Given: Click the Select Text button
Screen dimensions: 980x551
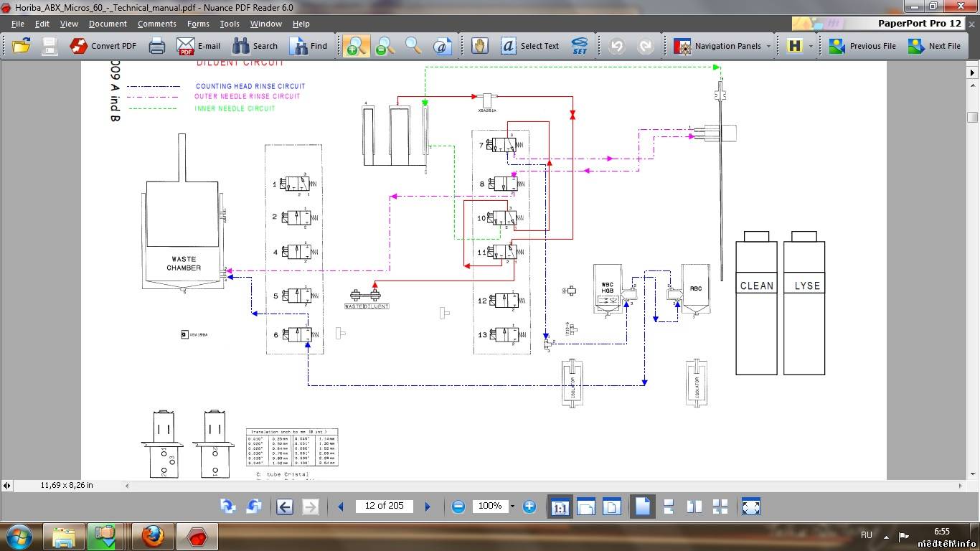Looking at the screenshot, I should [530, 46].
